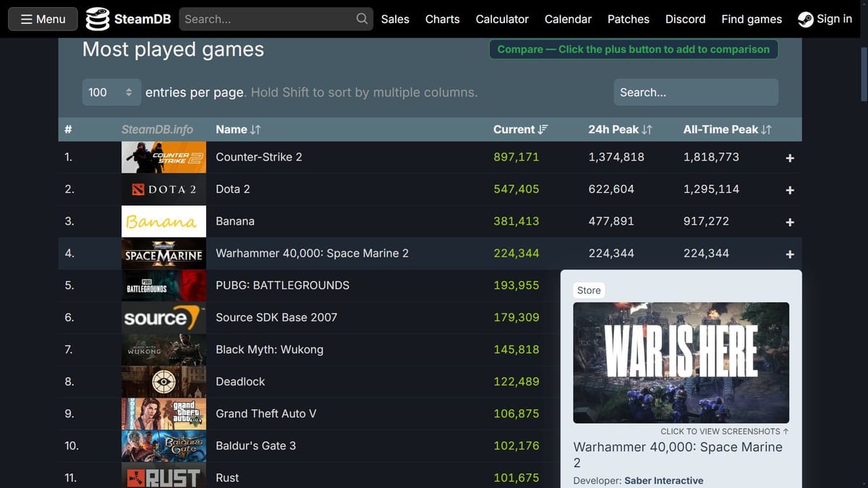Screen dimensions: 868x488
Task: Switch to the Store tab in the popup
Action: [589, 290]
